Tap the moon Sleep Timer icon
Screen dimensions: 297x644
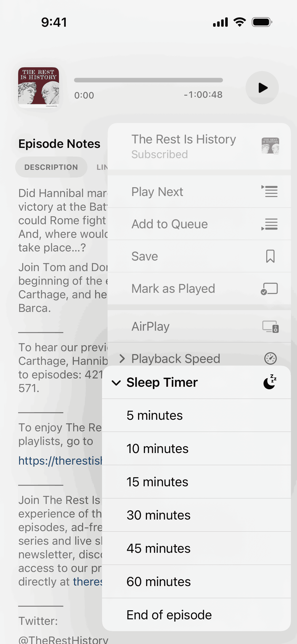(x=270, y=382)
